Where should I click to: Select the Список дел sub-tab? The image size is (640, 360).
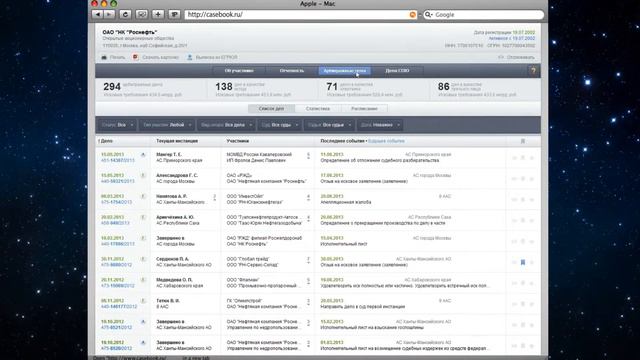271,109
